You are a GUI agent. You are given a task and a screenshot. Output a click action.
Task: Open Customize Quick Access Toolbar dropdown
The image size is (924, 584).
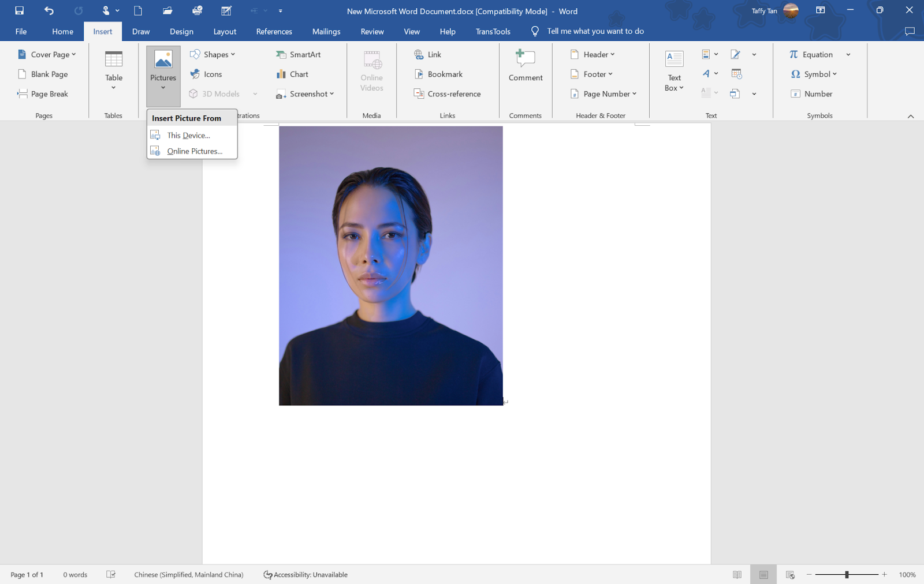(281, 10)
